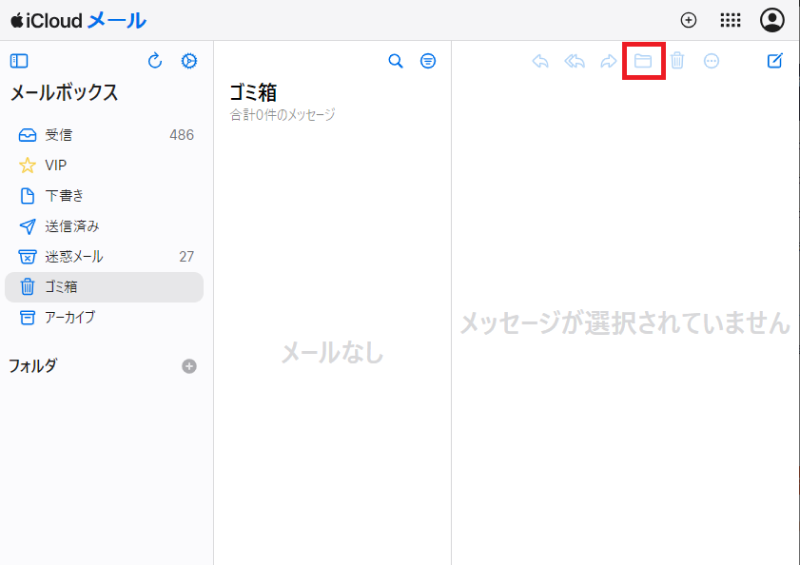
Task: Open the VIP mailbox
Action: point(104,165)
